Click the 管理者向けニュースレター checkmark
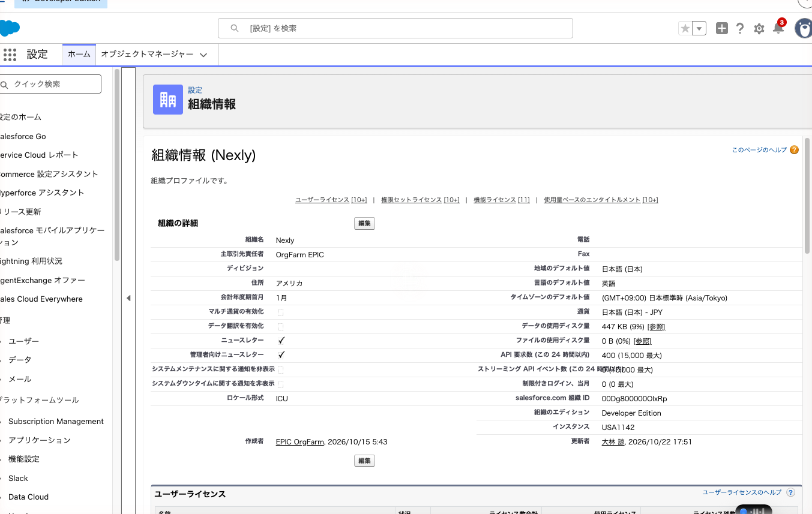 pos(281,354)
